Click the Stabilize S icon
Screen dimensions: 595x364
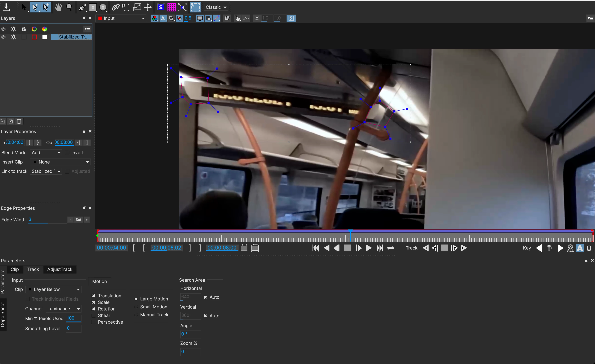click(161, 7)
